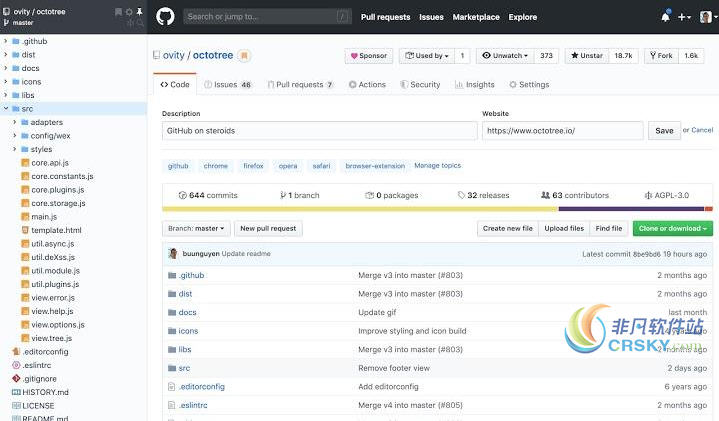
Task: Switch to the repo Pull requests tab
Action: click(300, 84)
